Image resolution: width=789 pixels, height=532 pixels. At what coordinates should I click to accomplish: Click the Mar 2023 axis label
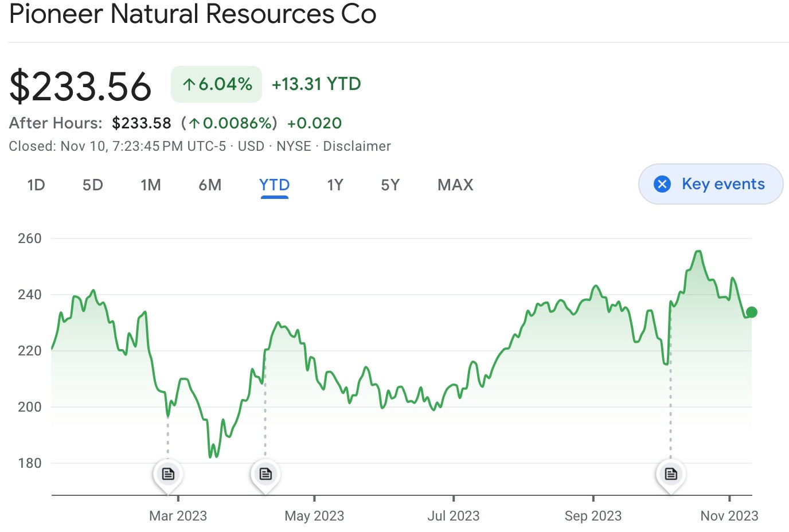pos(178,516)
